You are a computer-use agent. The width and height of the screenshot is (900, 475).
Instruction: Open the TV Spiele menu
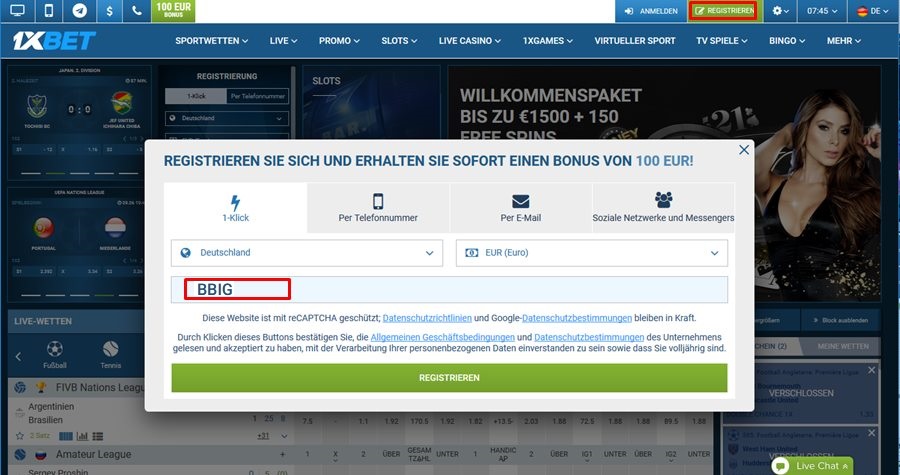click(721, 41)
